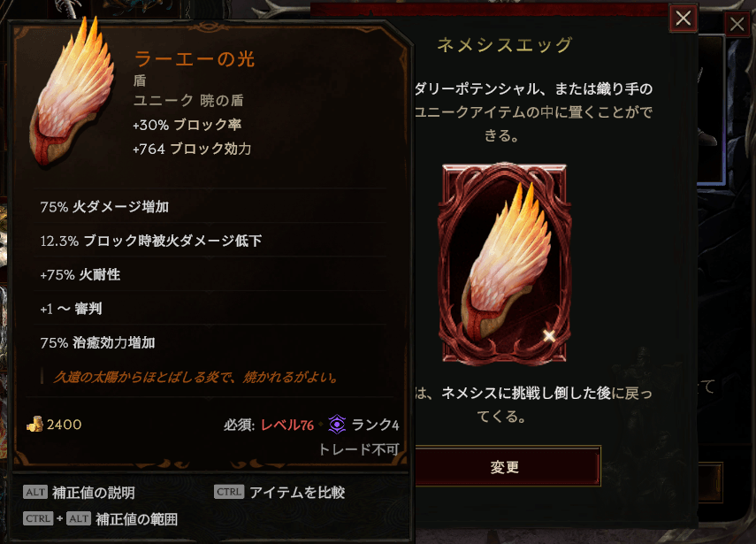Click the gold coin icon beside 2400
Viewport: 756px width, 544px height.
pyautogui.click(x=34, y=425)
